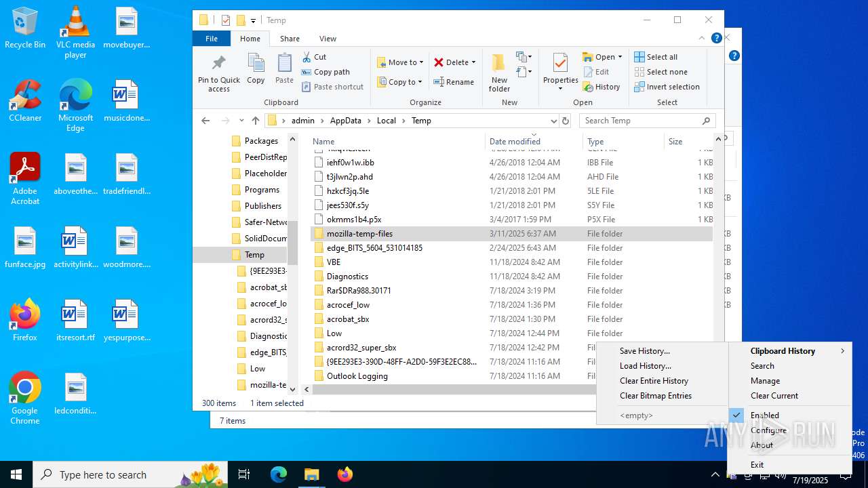This screenshot has height=488, width=868.
Task: Collapse the ribbon with chevron
Action: click(x=702, y=39)
